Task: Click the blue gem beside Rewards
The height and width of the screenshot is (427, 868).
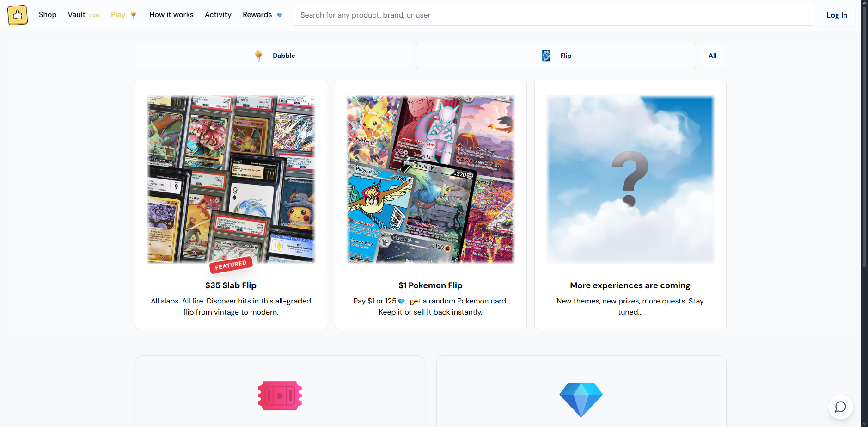Action: click(x=280, y=15)
